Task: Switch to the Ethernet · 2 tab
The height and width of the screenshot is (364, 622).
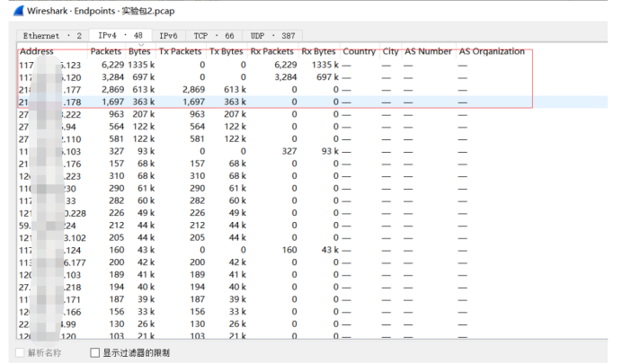Action: point(52,36)
